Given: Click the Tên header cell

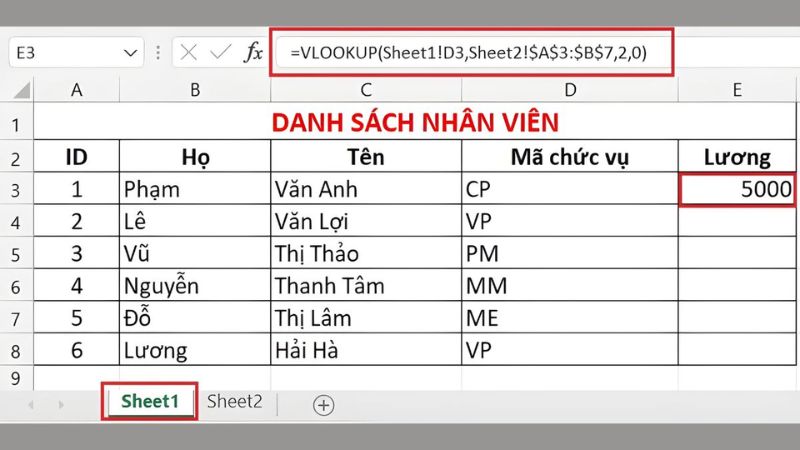Looking at the screenshot, I should 366,156.
